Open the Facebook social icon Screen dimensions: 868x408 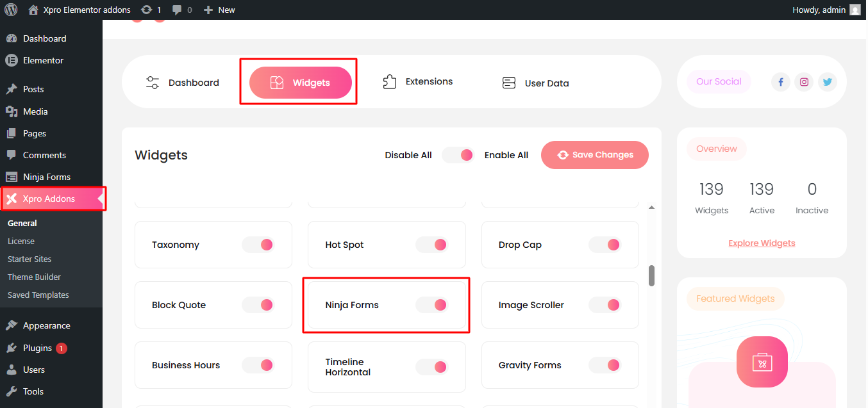780,82
